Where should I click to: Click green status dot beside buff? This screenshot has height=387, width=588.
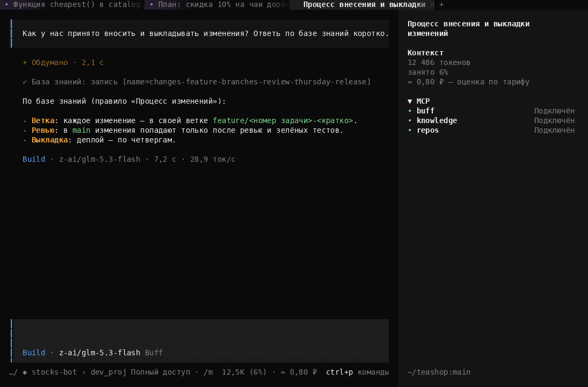tap(410, 111)
